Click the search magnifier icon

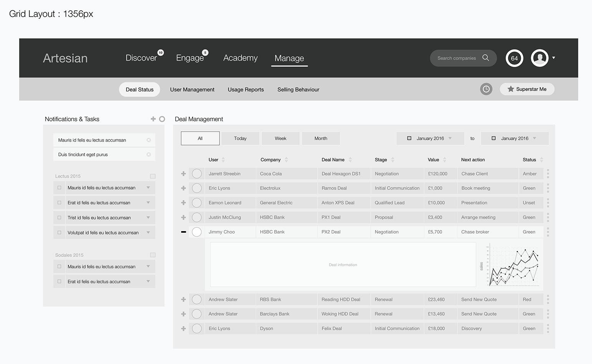[x=486, y=58]
